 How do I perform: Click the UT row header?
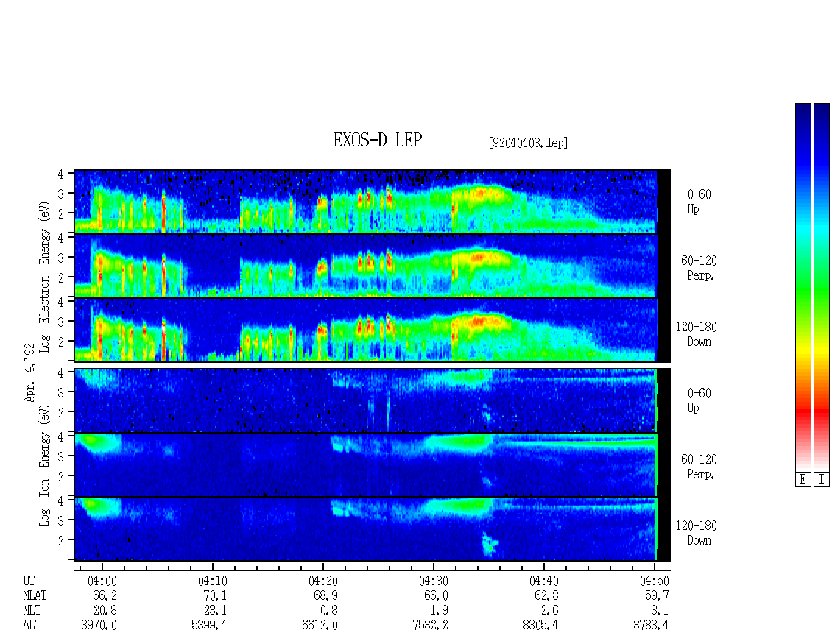(x=29, y=581)
